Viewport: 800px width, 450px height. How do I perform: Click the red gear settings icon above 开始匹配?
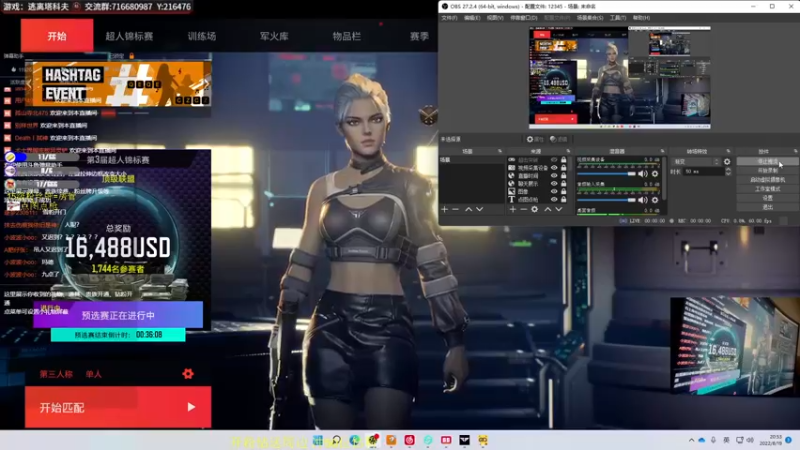(x=188, y=374)
